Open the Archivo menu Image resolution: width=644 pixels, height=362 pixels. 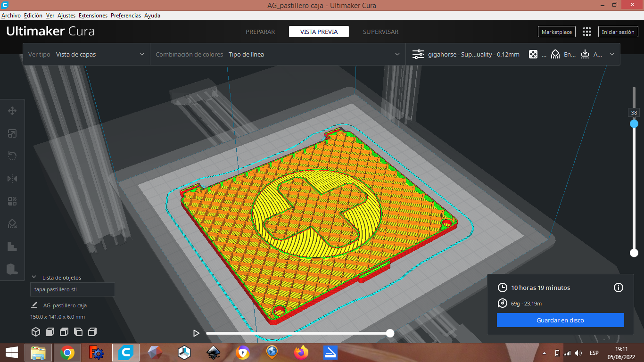click(11, 16)
